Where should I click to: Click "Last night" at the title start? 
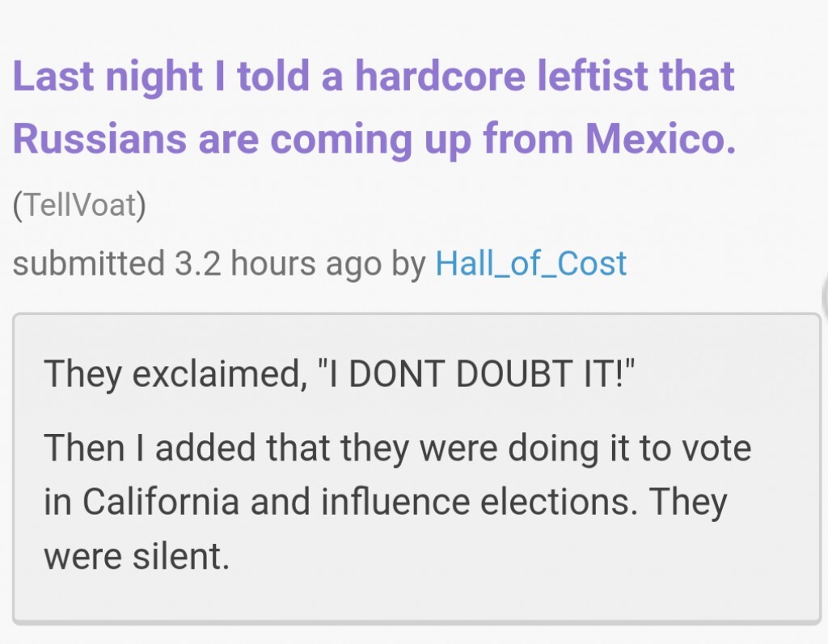click(108, 77)
